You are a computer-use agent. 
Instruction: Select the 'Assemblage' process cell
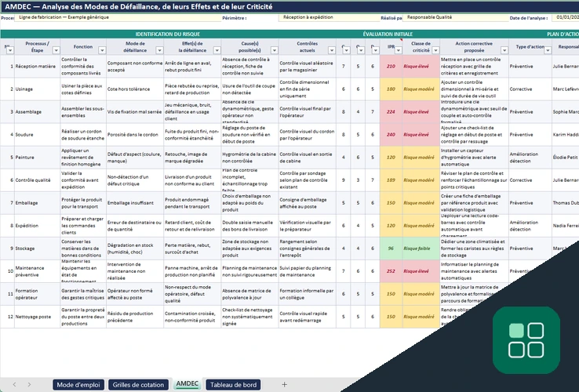coord(38,112)
